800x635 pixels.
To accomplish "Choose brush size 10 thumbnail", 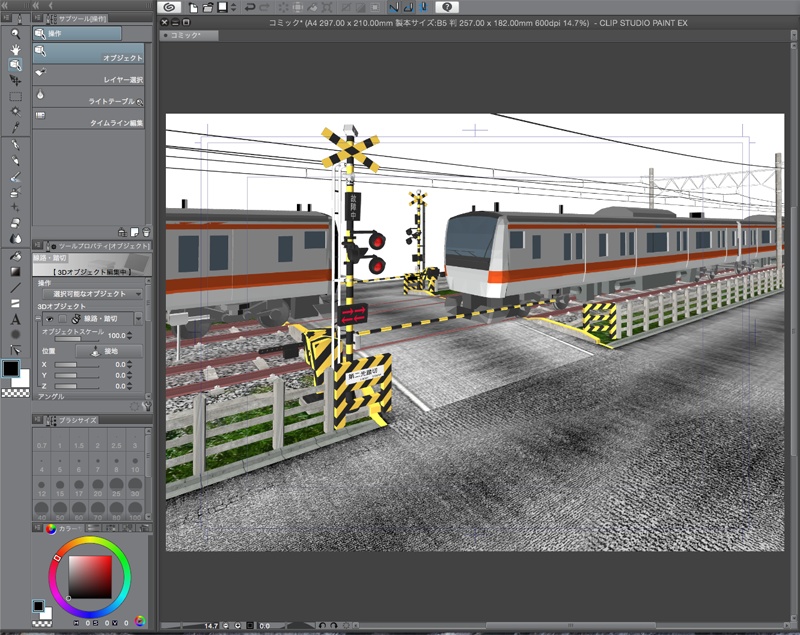I will click(135, 465).
